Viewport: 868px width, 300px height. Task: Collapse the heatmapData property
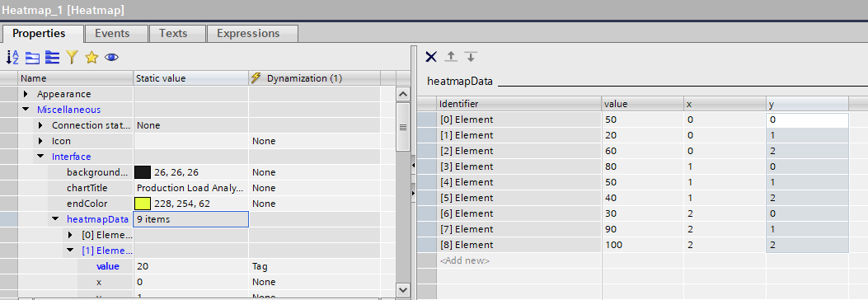pyautogui.click(x=55, y=219)
